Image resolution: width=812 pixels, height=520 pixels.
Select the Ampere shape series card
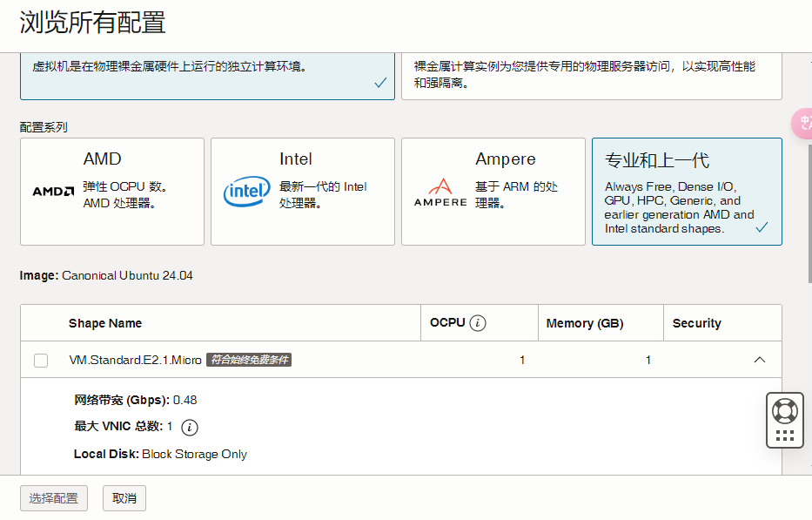pos(493,192)
